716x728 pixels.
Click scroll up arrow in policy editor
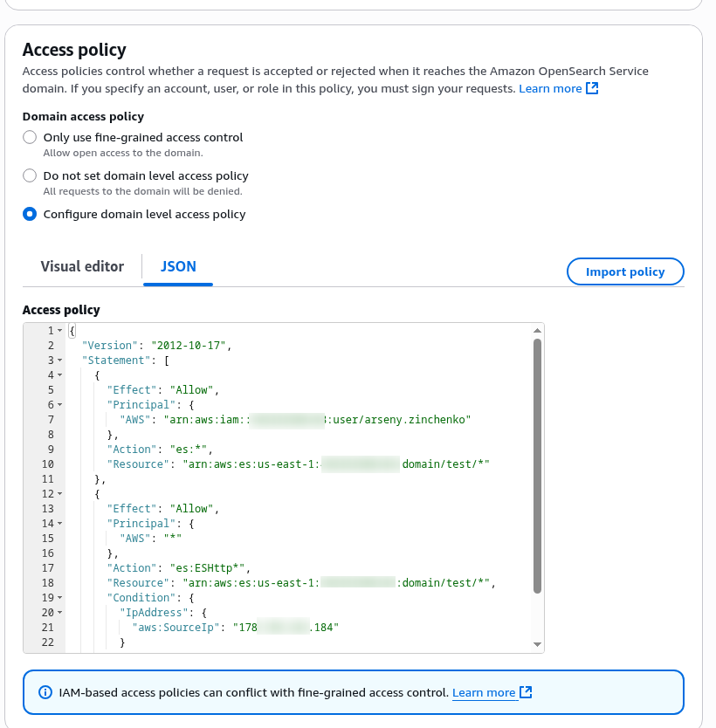coord(537,331)
